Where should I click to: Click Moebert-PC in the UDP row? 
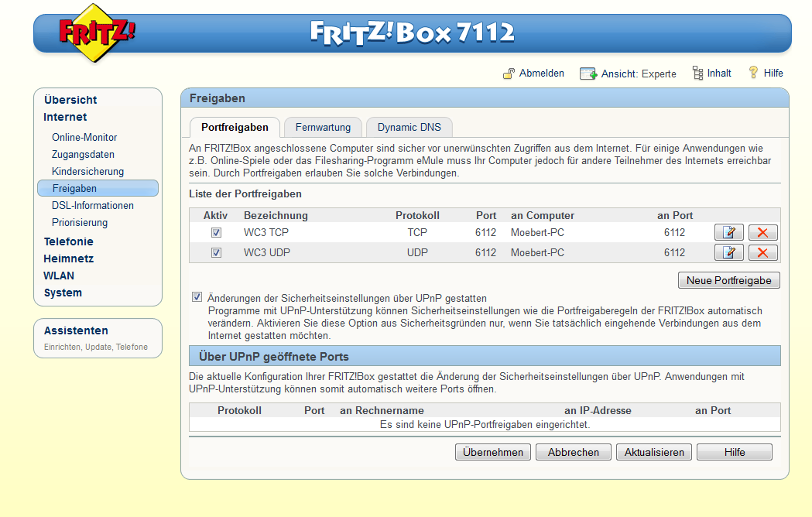click(537, 253)
